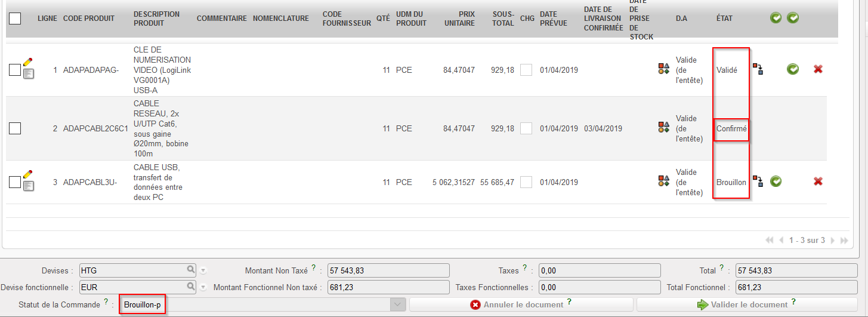Click the colored shapes icon on line ADAPCABL3U-

pyautogui.click(x=663, y=181)
